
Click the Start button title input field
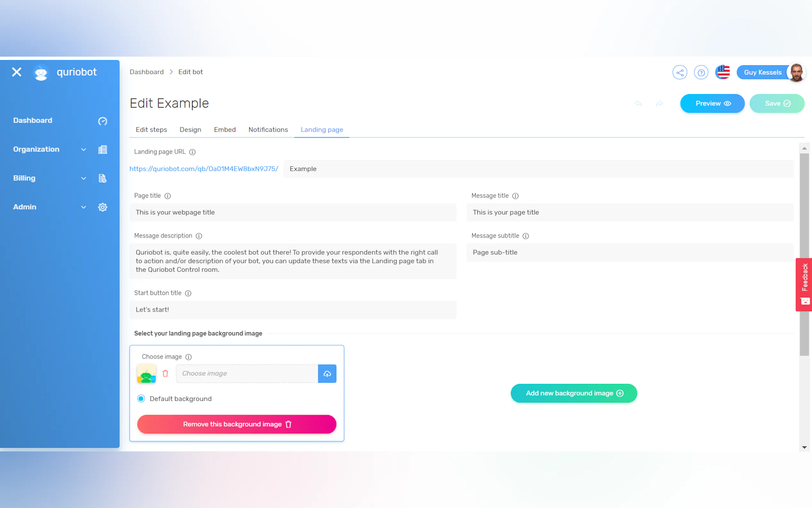[x=293, y=310]
